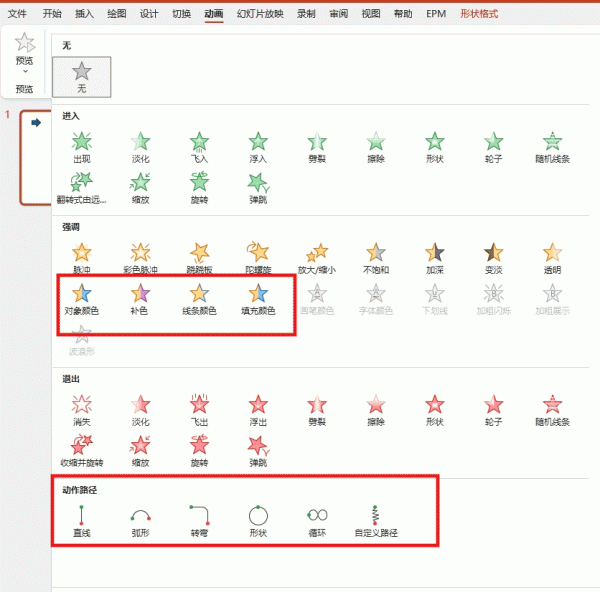
Task: Apply the 轮子 entrance animation
Action: (494, 147)
